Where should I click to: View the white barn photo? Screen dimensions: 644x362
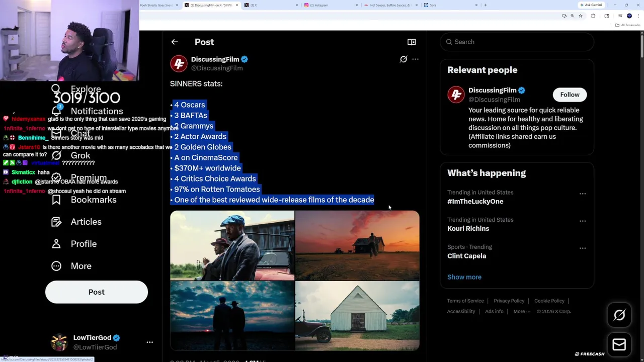point(357,316)
